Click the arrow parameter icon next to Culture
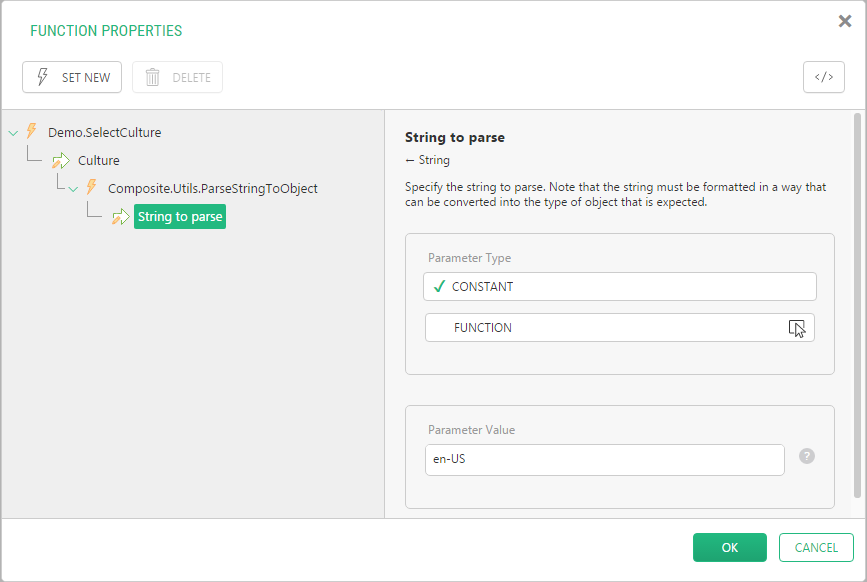Screen dimensions: 867x582 coord(61,160)
